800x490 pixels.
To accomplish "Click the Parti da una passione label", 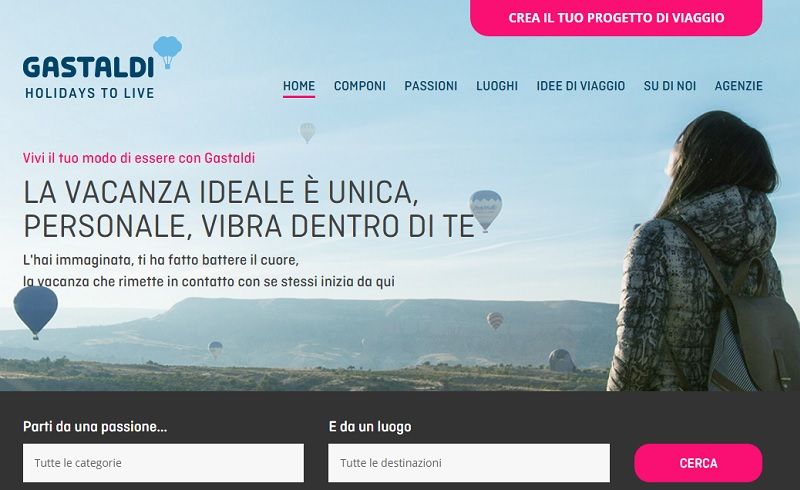I will pyautogui.click(x=95, y=427).
